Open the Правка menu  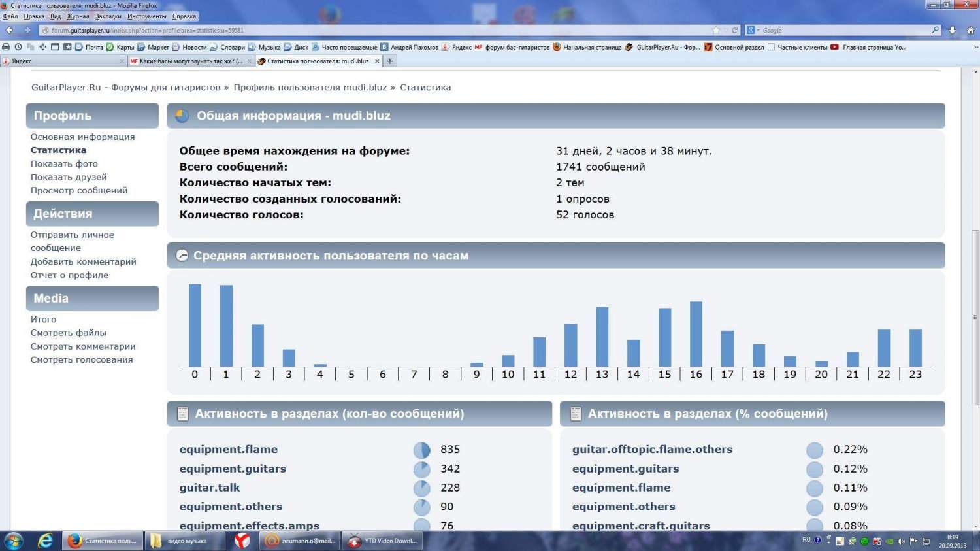[34, 16]
